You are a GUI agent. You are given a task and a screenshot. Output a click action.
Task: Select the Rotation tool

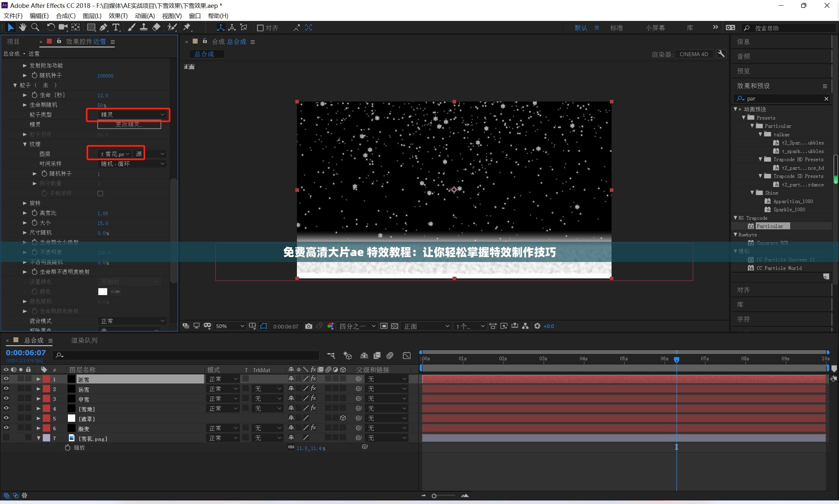coord(50,28)
